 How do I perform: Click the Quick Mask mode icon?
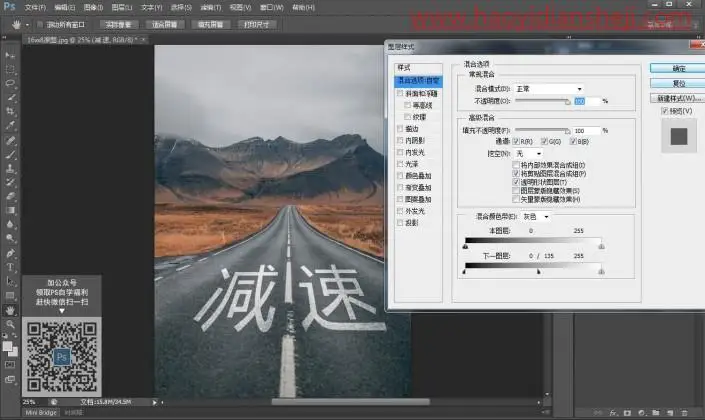(x=10, y=365)
